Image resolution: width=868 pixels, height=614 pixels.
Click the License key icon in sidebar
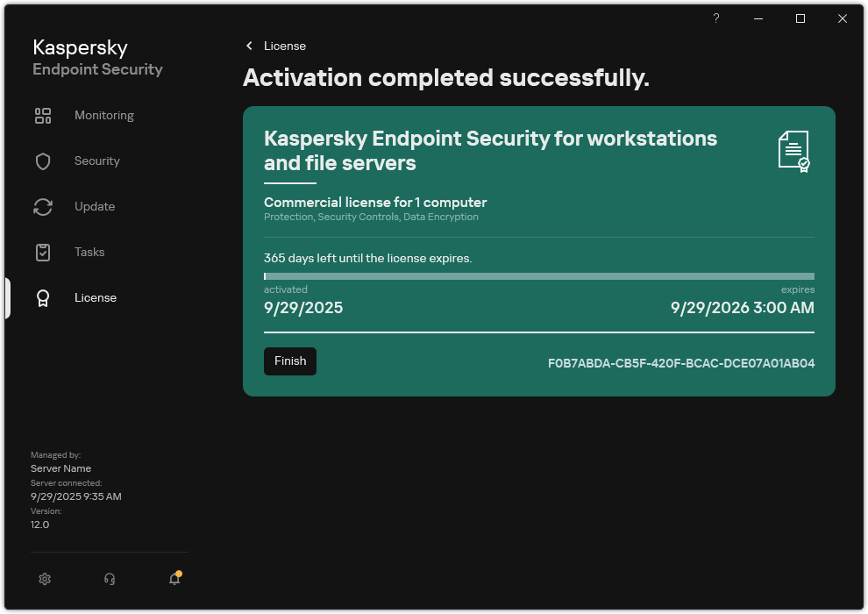[43, 297]
